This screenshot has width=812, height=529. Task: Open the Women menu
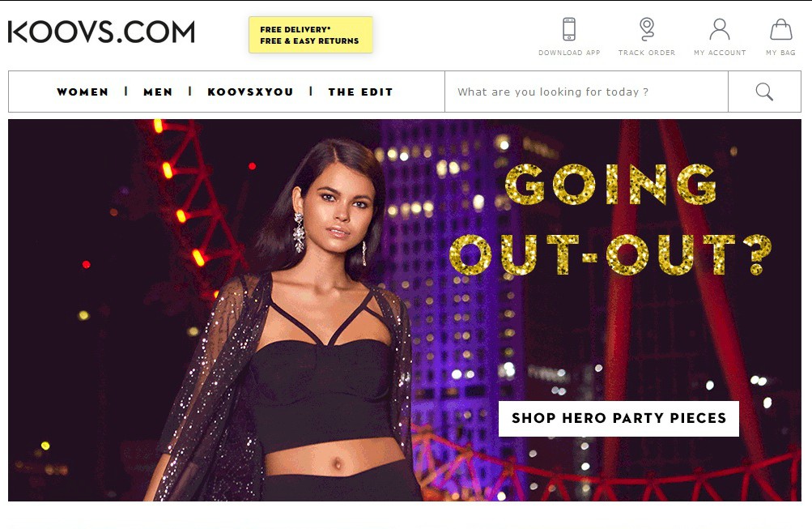(x=83, y=92)
